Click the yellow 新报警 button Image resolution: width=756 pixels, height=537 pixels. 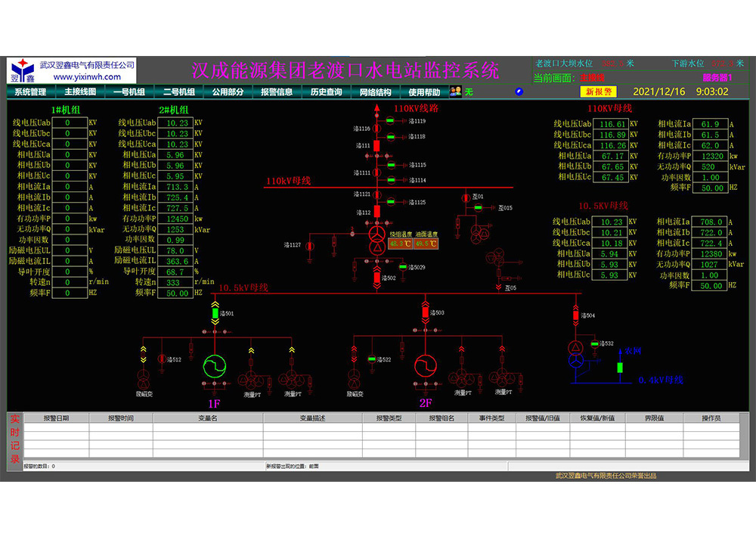(x=598, y=92)
